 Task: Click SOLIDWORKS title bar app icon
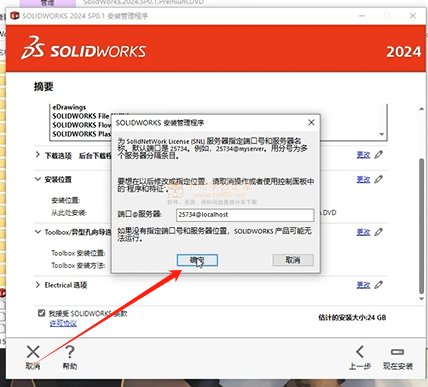pos(15,16)
